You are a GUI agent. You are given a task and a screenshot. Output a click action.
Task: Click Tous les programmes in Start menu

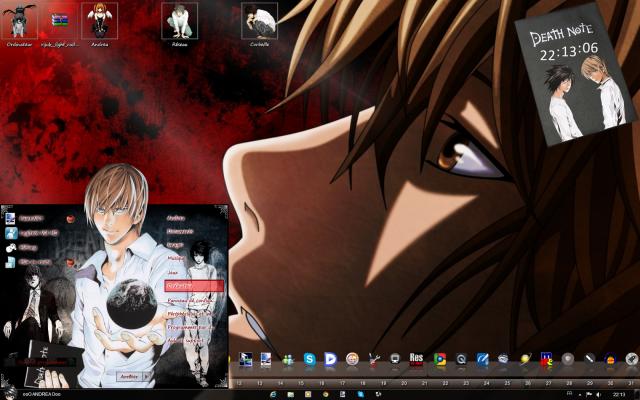pos(42,362)
